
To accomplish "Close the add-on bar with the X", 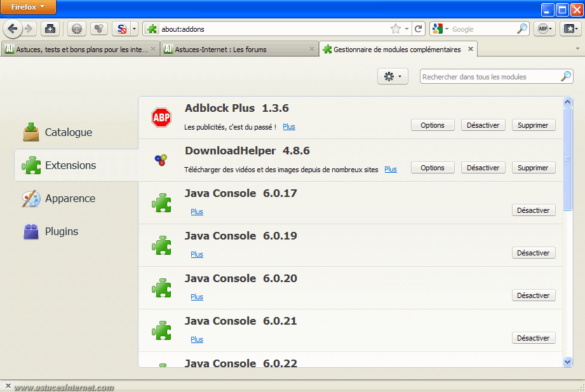I will pos(8,386).
